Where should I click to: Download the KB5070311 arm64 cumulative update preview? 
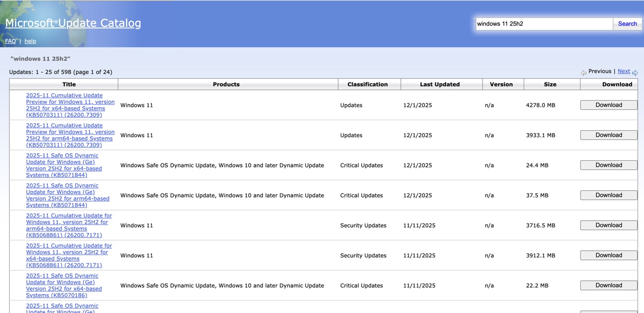click(608, 135)
